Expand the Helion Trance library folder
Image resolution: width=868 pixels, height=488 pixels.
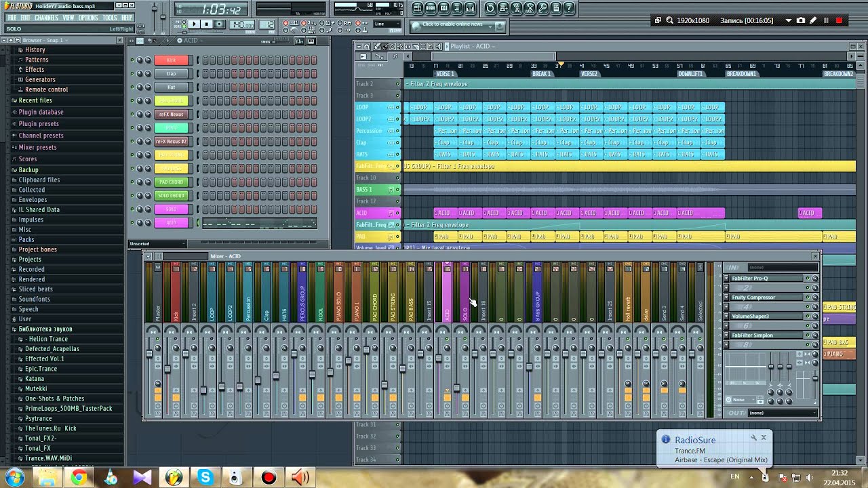(x=47, y=339)
